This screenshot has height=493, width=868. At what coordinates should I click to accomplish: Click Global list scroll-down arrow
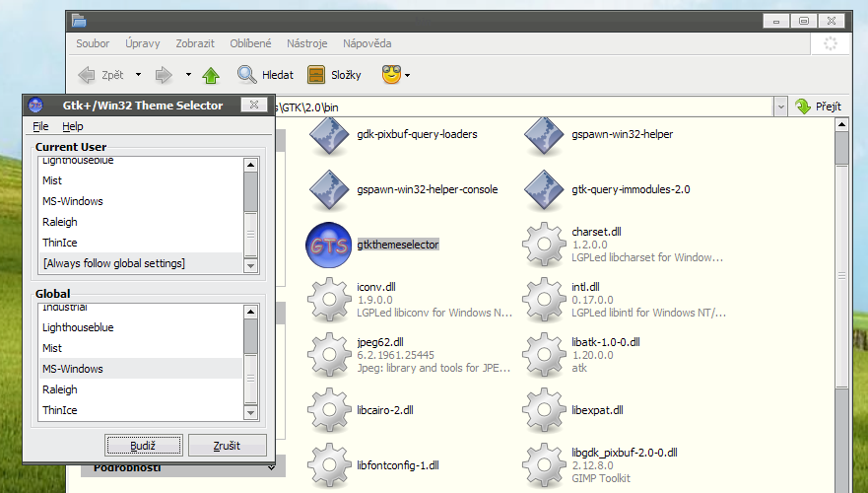pos(251,413)
